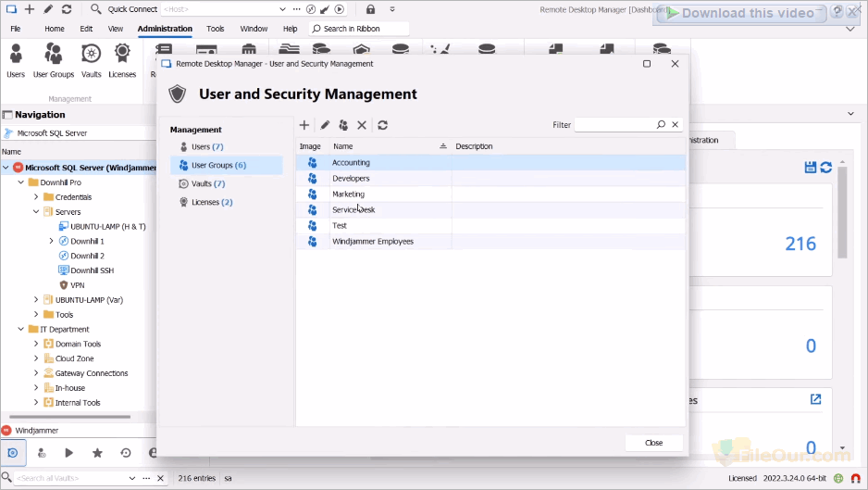Click the lock icon in top toolbar

[x=371, y=9]
